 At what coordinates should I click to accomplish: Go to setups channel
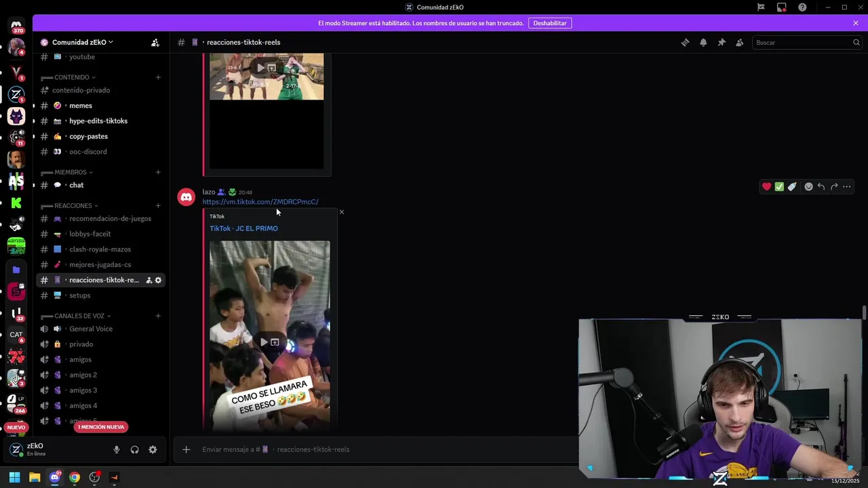[x=100, y=296]
